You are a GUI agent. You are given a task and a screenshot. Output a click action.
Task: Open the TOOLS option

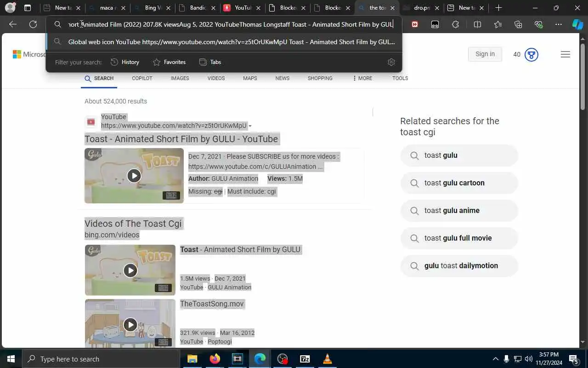[400, 78]
